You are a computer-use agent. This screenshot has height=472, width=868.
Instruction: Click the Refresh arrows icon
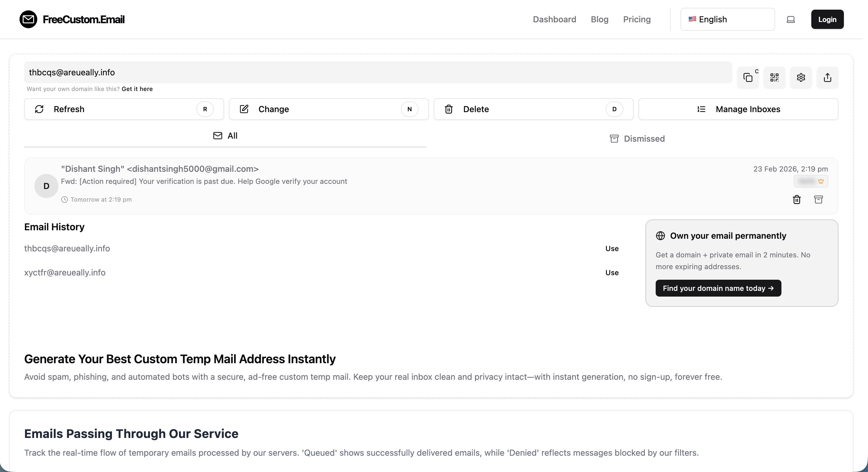(40, 109)
